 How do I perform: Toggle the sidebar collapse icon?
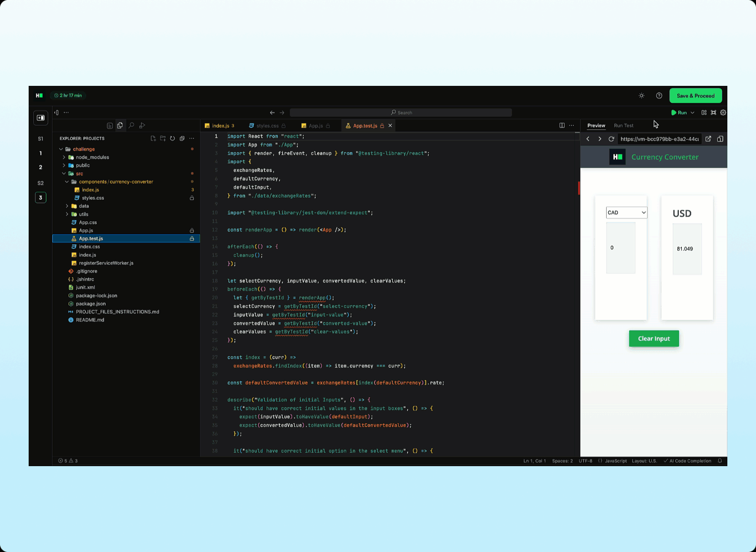(x=57, y=112)
